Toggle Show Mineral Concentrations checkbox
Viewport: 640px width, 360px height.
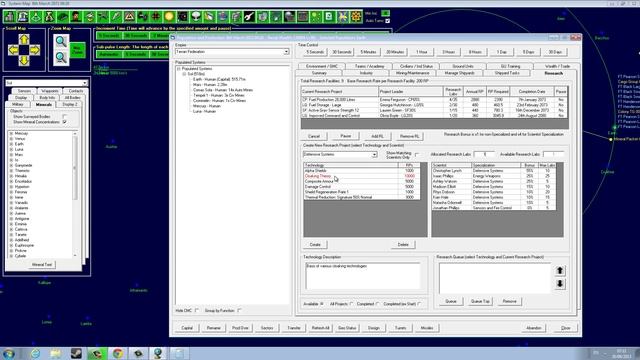coord(64,122)
